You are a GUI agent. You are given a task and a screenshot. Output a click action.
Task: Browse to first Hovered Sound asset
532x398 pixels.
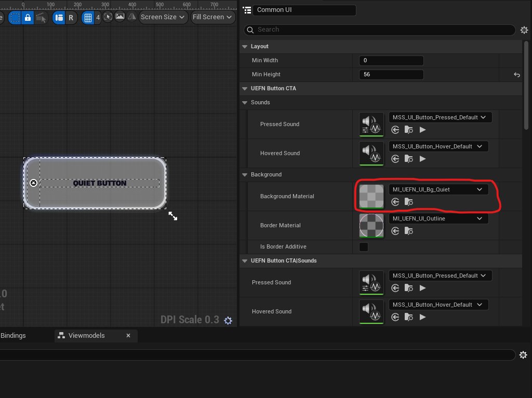point(408,159)
